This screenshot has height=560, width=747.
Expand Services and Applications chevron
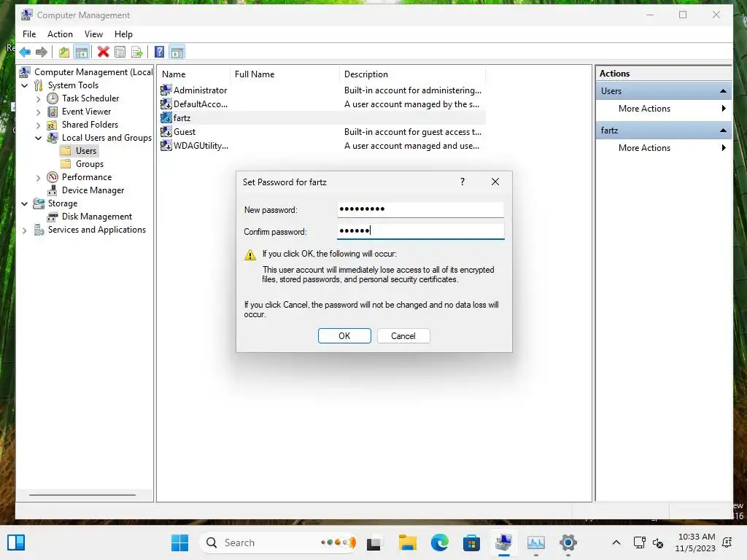click(25, 230)
